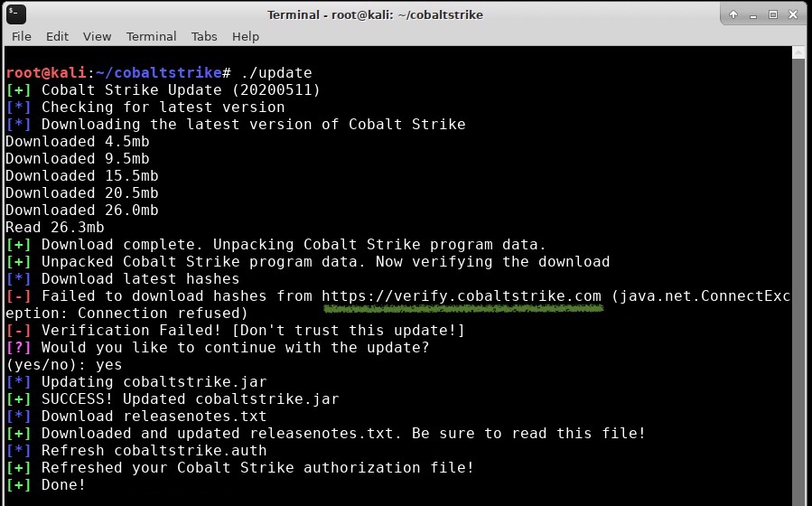Close the Terminal window
This screenshot has height=506, width=812.
click(793, 14)
